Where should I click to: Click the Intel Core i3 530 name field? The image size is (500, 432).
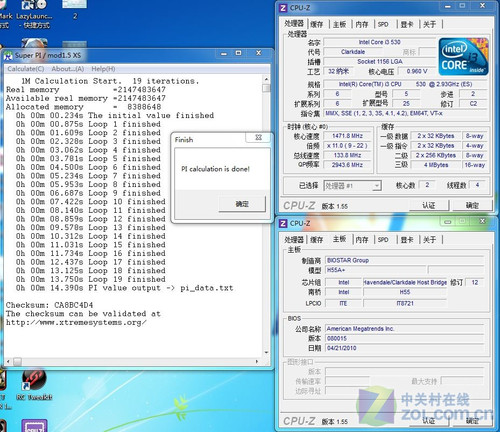pyautogui.click(x=379, y=42)
